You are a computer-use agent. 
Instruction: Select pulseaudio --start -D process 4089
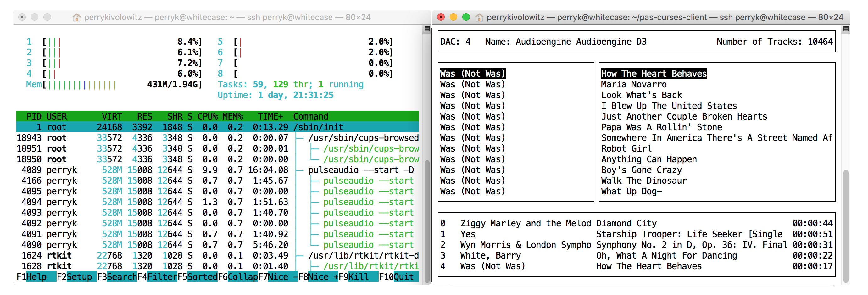click(x=218, y=170)
